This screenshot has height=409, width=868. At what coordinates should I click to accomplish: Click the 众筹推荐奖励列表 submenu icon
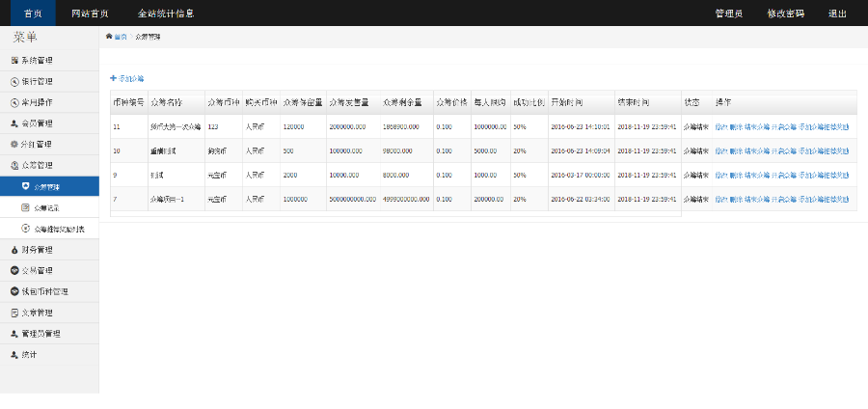[x=25, y=229]
